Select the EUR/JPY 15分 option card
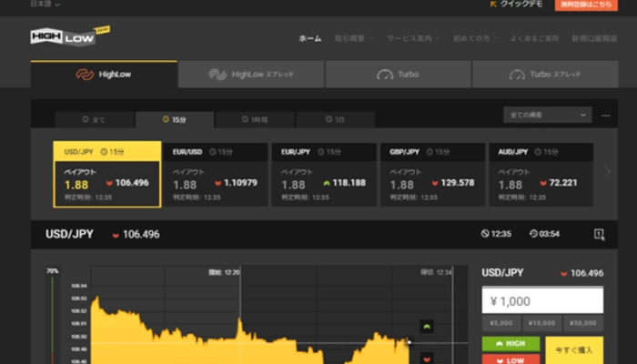 pos(324,175)
